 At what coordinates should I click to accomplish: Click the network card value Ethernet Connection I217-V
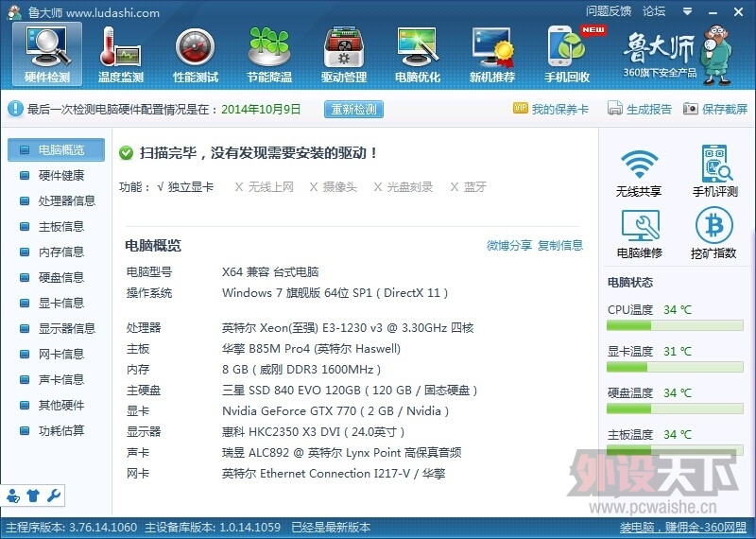point(334,474)
